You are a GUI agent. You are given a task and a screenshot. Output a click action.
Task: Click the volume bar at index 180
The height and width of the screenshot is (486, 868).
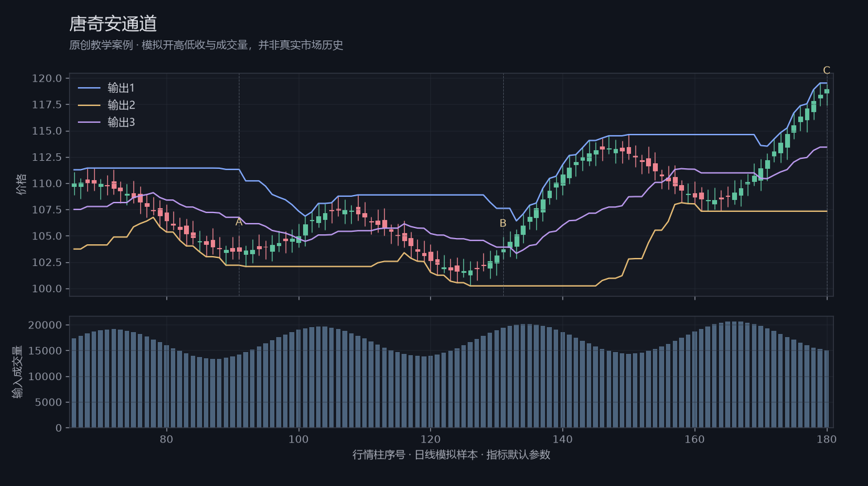point(827,389)
